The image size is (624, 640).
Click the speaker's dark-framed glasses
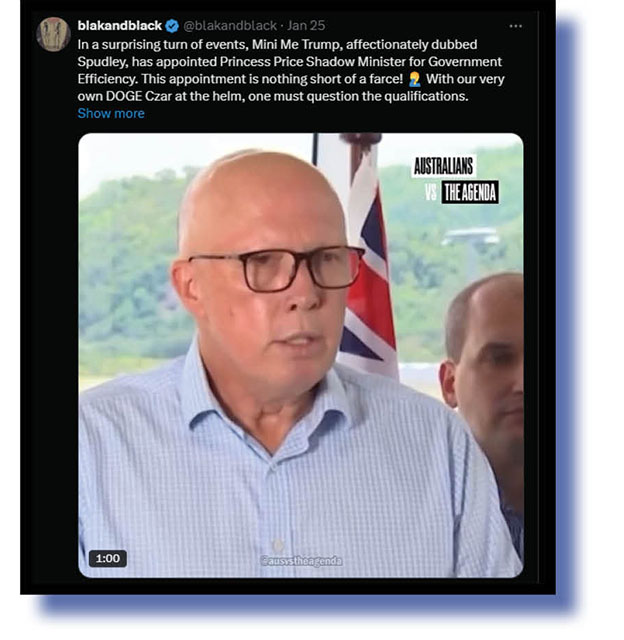click(275, 269)
